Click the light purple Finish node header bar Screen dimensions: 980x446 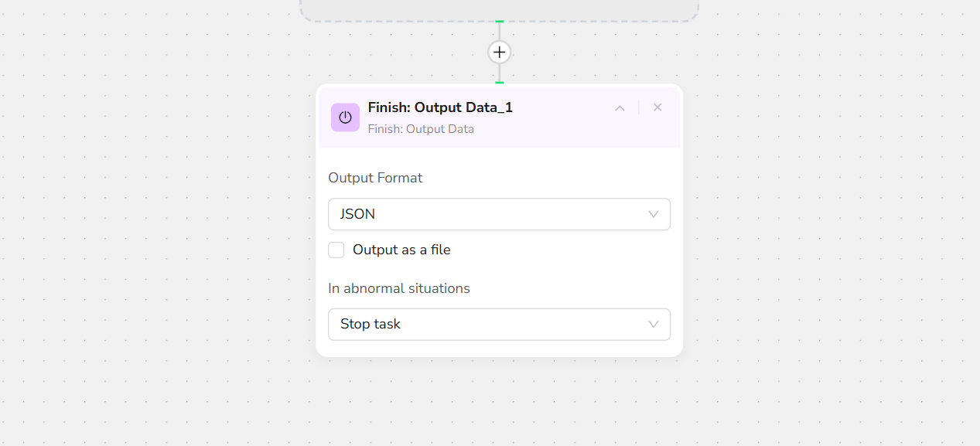point(557,135)
